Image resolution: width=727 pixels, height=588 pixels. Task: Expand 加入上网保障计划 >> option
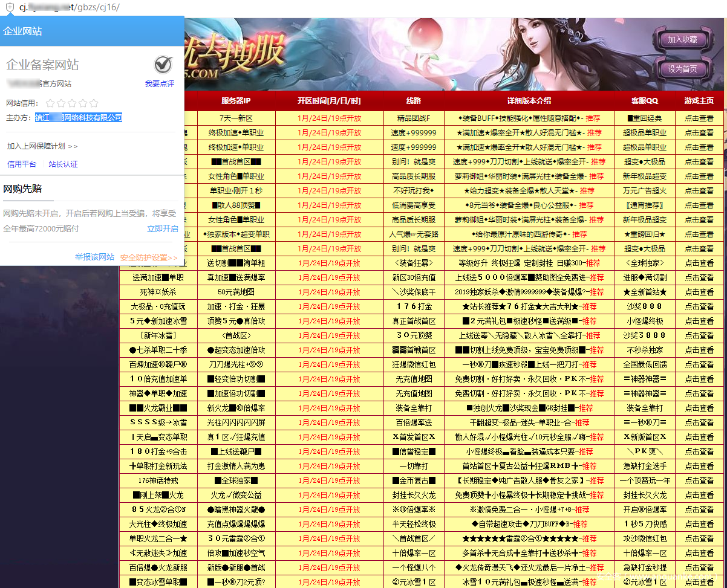point(42,146)
